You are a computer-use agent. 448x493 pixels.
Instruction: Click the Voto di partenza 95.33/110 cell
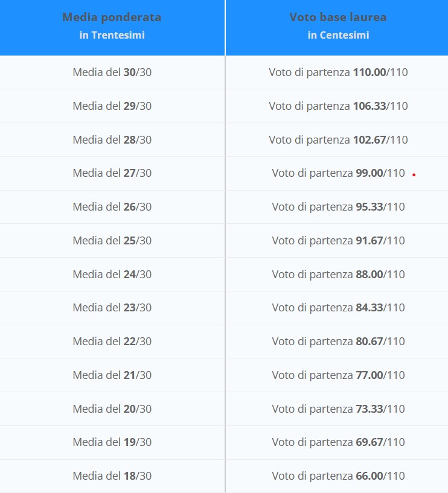(x=338, y=207)
